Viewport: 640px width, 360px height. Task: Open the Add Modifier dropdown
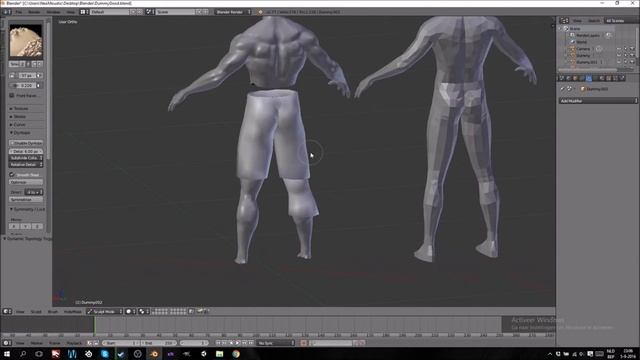point(598,100)
